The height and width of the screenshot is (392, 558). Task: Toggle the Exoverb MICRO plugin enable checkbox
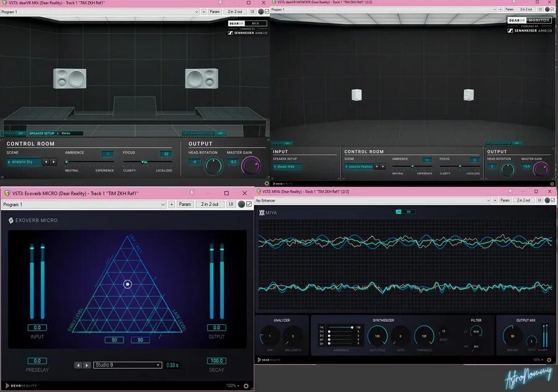[x=249, y=204]
